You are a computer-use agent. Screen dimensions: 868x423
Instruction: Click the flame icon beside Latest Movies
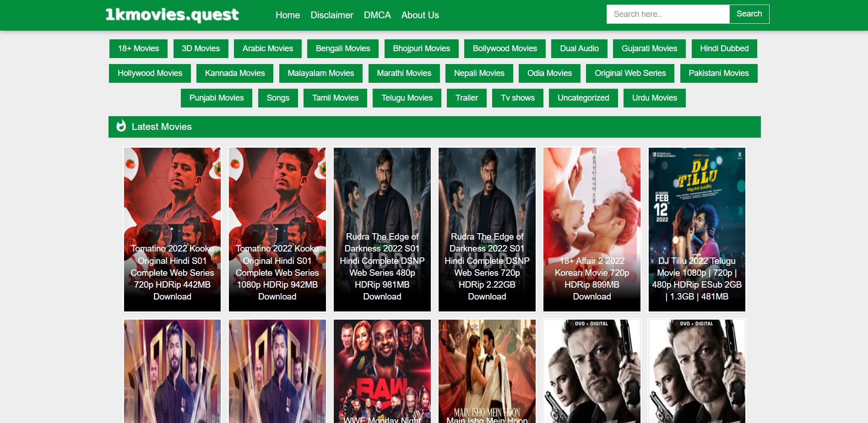pos(121,126)
